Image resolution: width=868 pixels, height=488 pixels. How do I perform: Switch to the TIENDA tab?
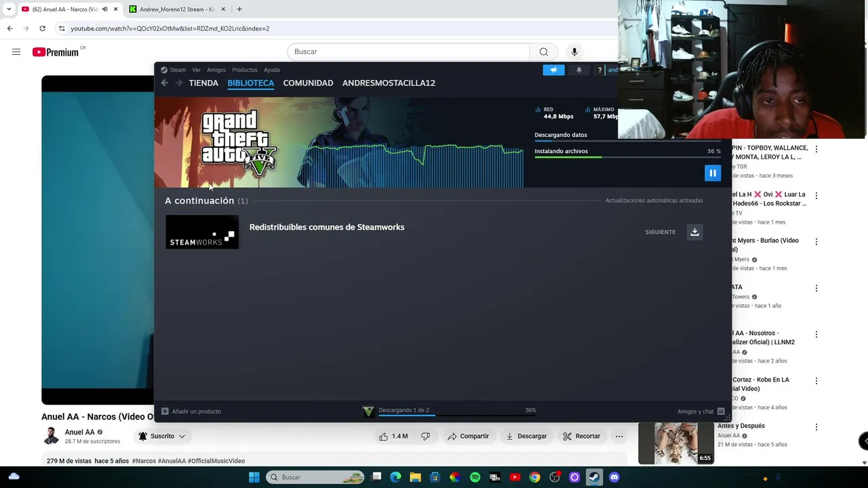203,83
